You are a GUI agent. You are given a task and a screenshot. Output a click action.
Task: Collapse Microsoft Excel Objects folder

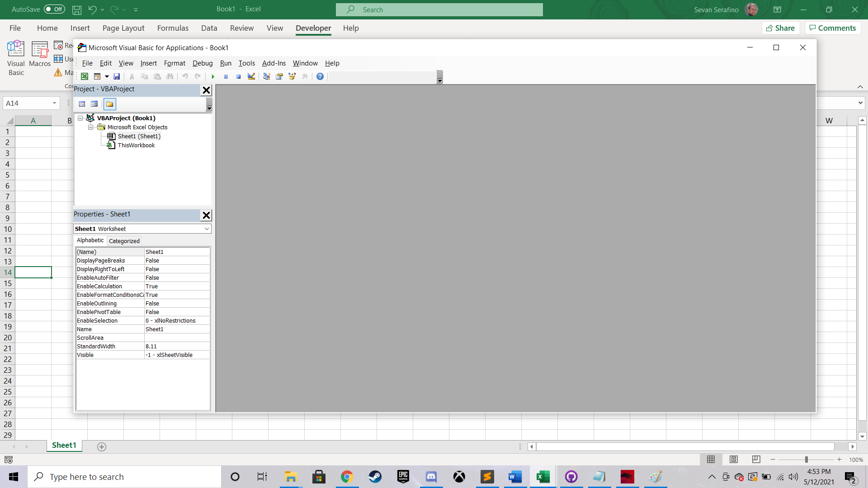(x=90, y=127)
